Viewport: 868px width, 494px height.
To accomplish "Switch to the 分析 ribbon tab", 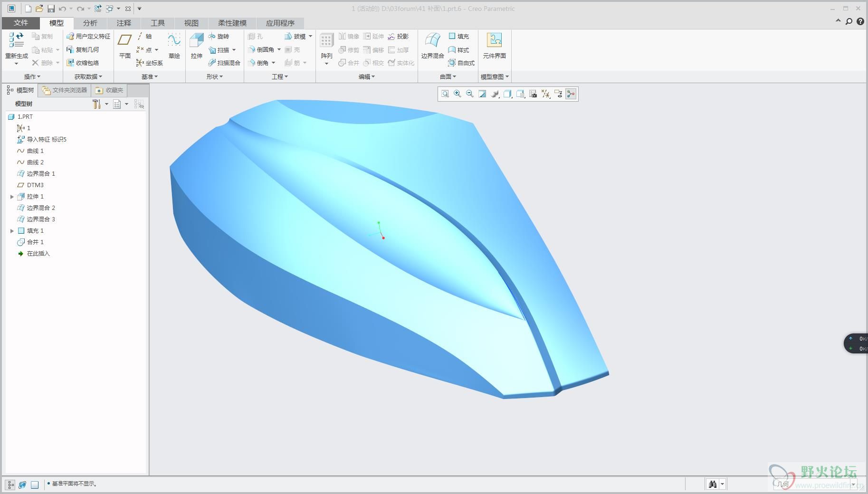I will (90, 23).
